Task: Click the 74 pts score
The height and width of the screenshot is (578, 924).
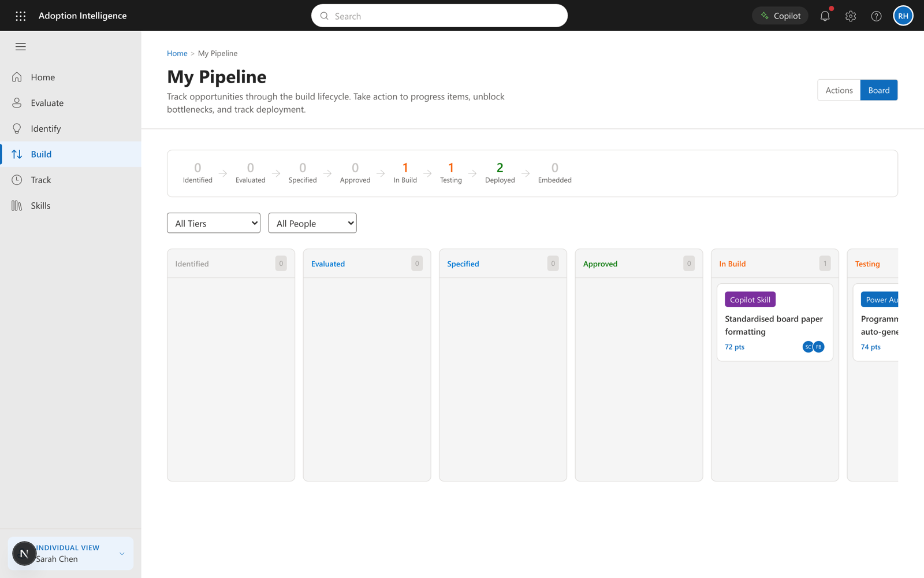Action: click(871, 347)
